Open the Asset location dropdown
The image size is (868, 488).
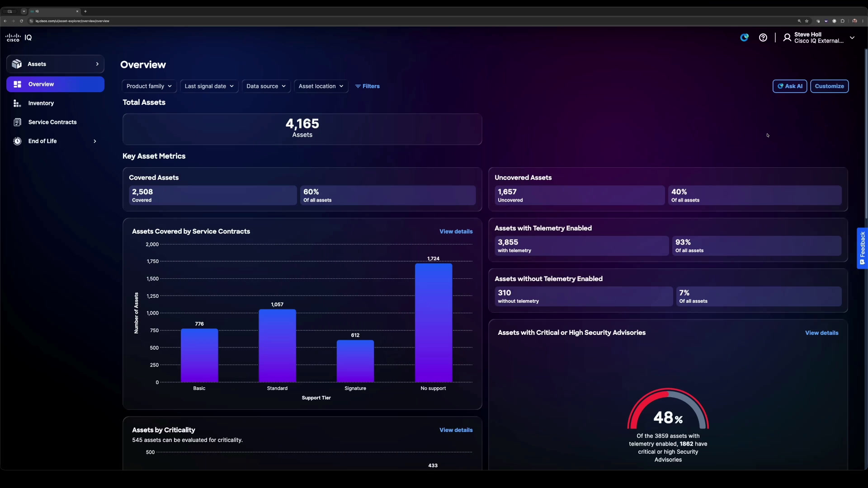coord(321,86)
